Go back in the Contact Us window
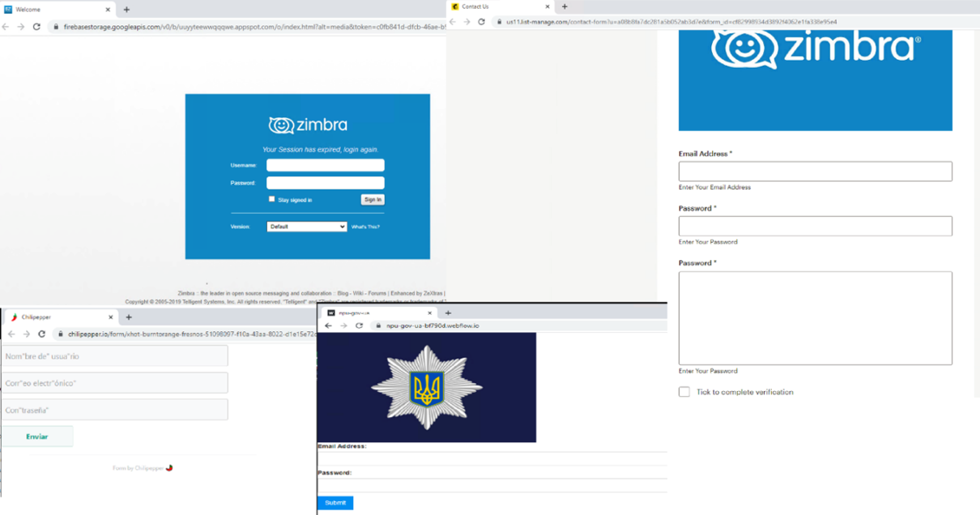The width and height of the screenshot is (980, 515). point(453,22)
